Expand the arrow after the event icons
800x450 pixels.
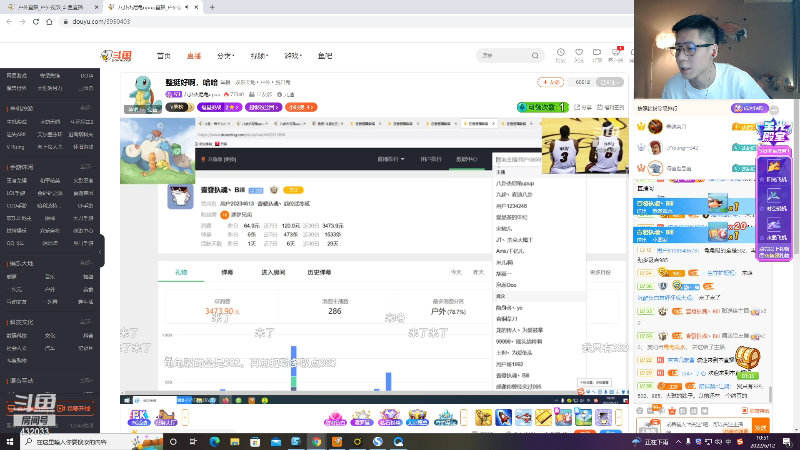pos(464,417)
